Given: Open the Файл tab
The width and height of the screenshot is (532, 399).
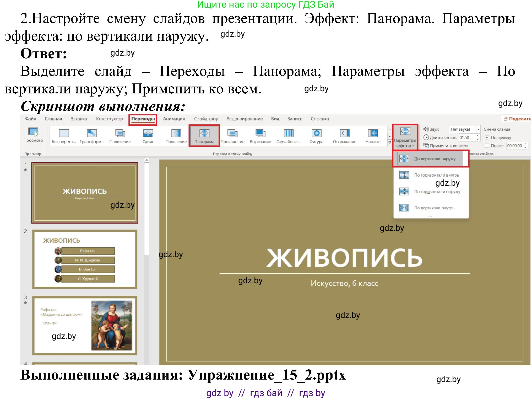Looking at the screenshot, I should [30, 119].
